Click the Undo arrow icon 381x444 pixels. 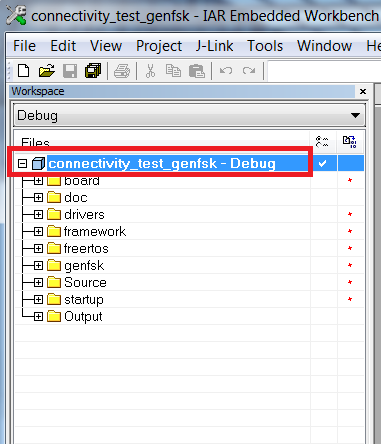[226, 71]
